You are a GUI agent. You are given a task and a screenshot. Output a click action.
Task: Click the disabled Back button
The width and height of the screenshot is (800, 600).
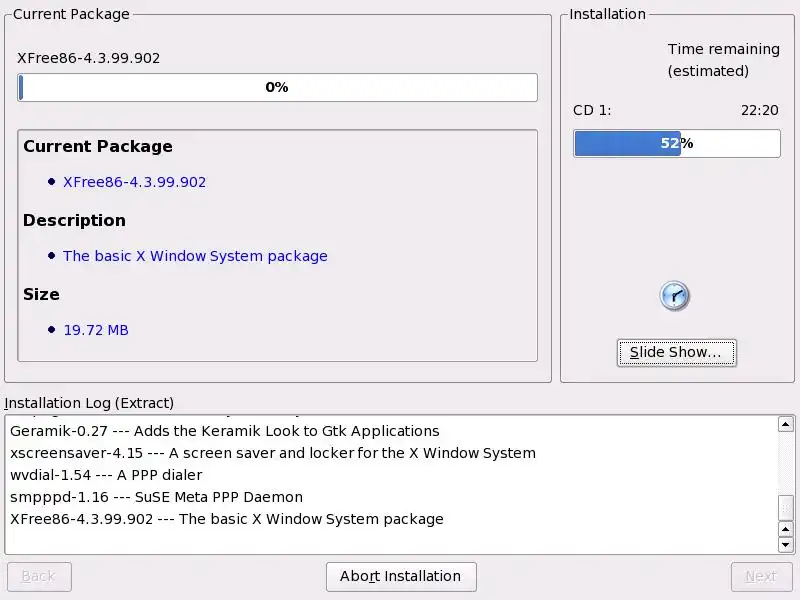39,577
